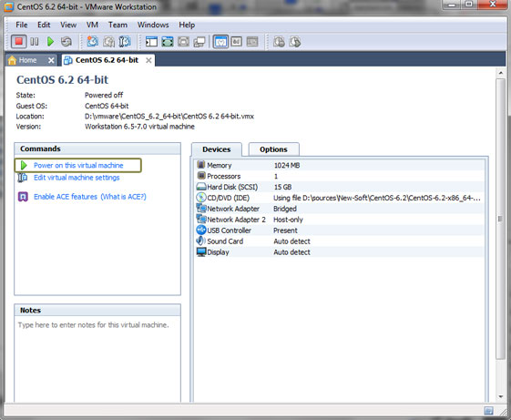Click the Full Screen mode toolbar icon
This screenshot has height=420, width=511.
168,41
